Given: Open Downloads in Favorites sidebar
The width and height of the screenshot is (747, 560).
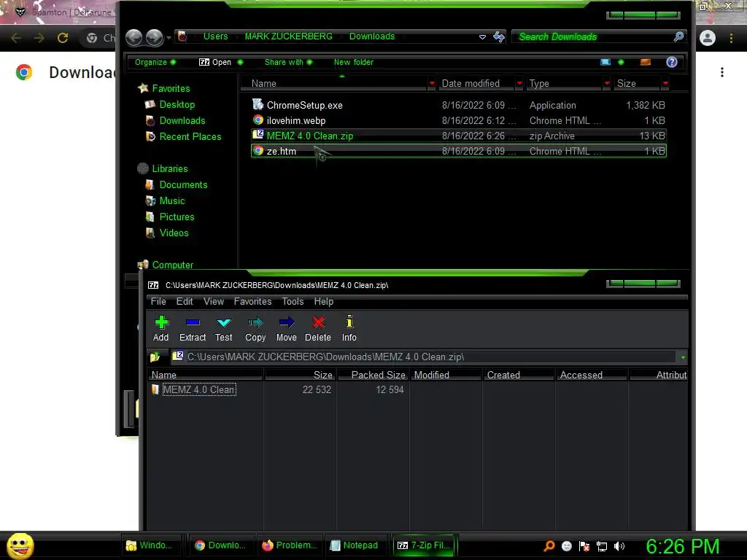Looking at the screenshot, I should tap(182, 120).
